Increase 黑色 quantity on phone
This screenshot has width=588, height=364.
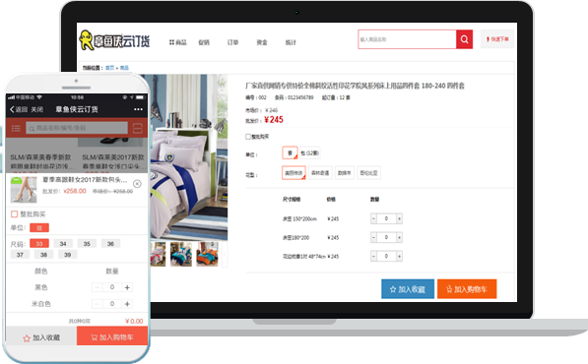127,287
